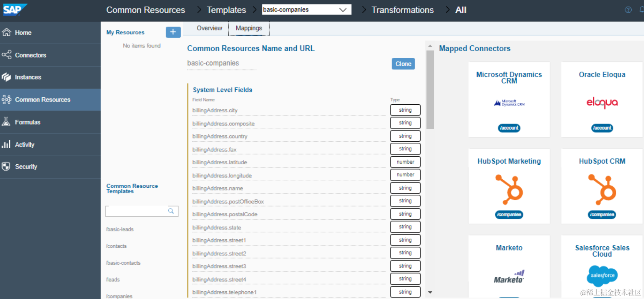Go to Common Resources breadcrumb
This screenshot has width=644, height=299.
tap(146, 10)
